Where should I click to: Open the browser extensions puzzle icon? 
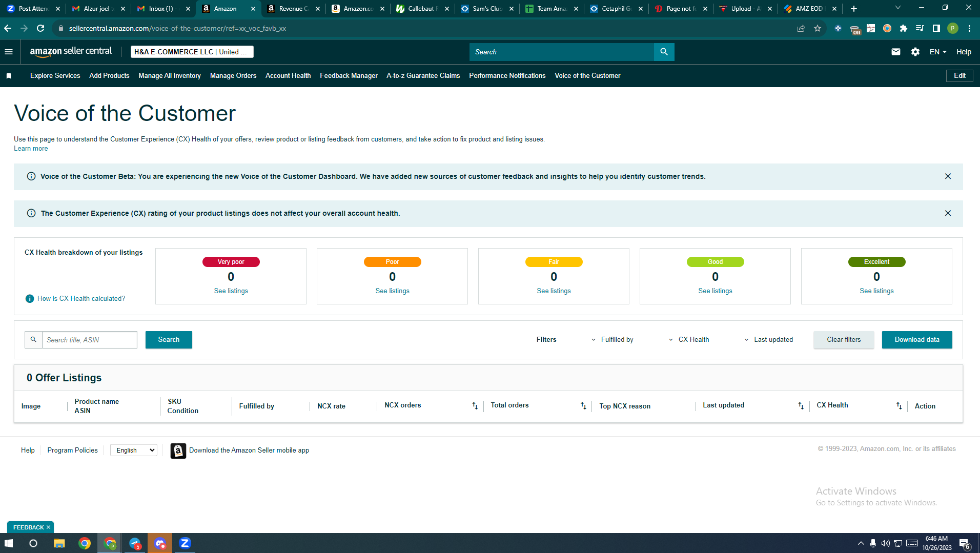904,28
